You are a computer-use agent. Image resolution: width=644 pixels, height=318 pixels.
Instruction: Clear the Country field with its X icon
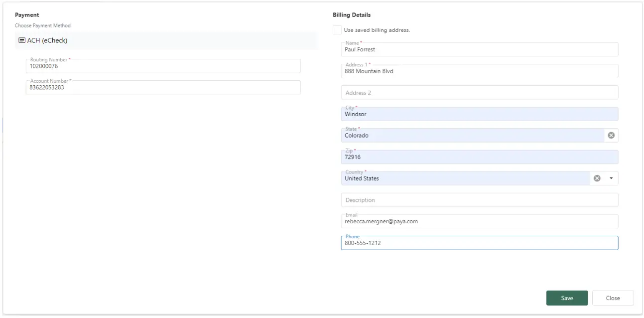point(596,177)
